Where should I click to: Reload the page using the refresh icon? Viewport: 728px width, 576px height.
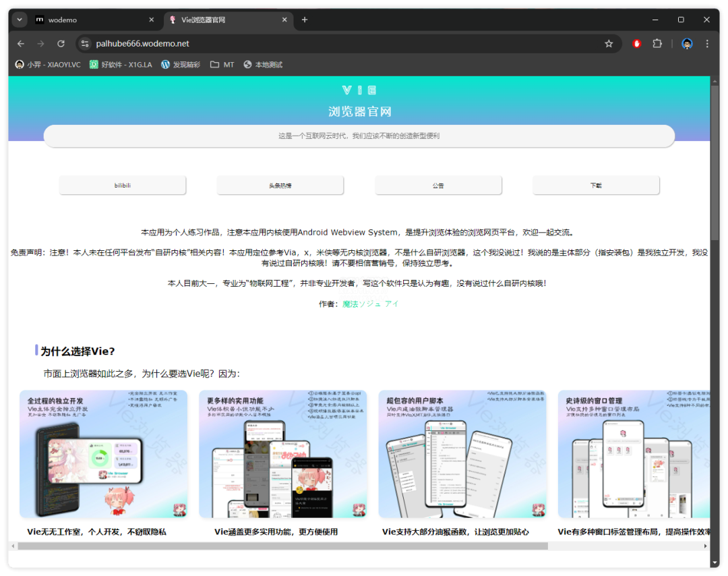click(x=61, y=43)
